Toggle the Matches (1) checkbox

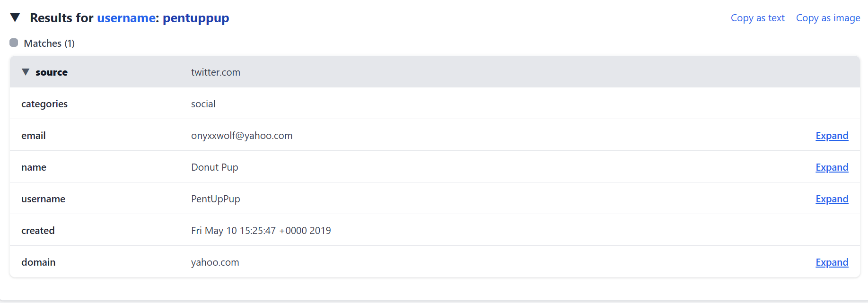(x=14, y=43)
